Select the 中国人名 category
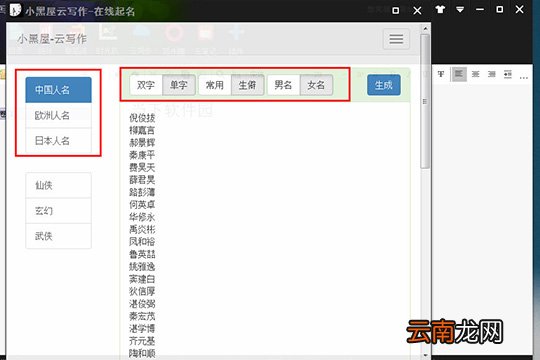Image resolution: width=540 pixels, height=360 pixels. [x=59, y=90]
